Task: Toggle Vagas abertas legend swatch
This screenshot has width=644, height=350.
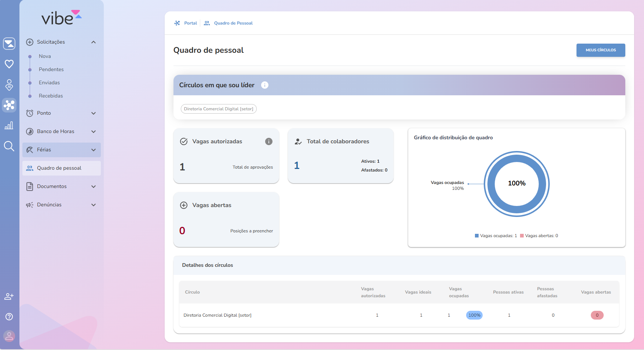Action: pyautogui.click(x=522, y=236)
